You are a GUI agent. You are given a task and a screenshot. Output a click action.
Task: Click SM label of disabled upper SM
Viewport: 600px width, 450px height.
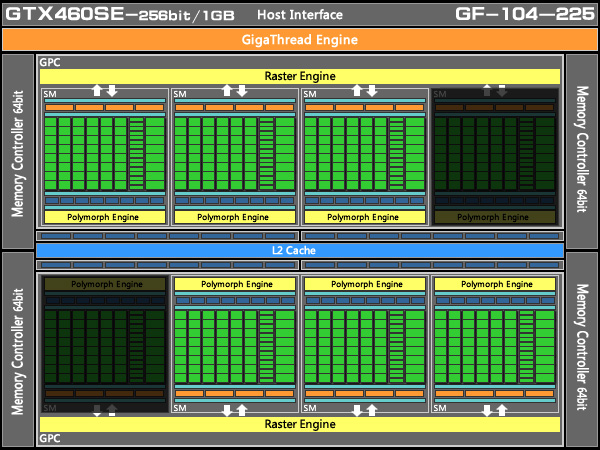[440, 94]
